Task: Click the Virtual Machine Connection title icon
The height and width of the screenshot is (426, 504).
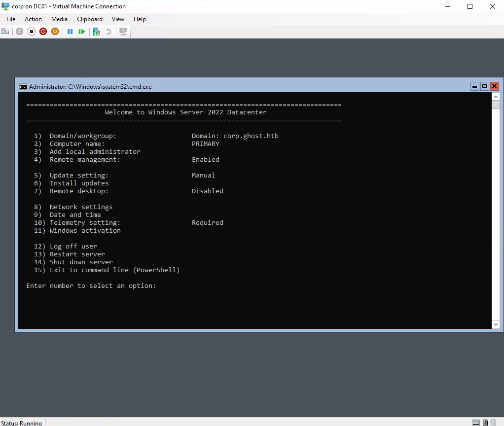Action: [5, 6]
